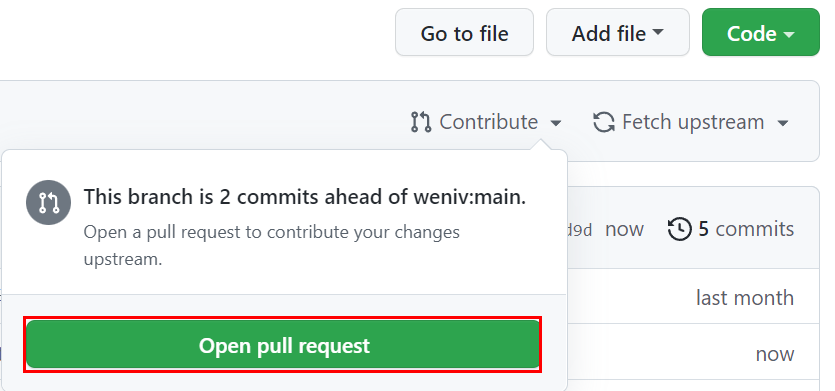Image resolution: width=835 pixels, height=391 pixels.
Task: Open the Add file dropdown
Action: coord(618,32)
